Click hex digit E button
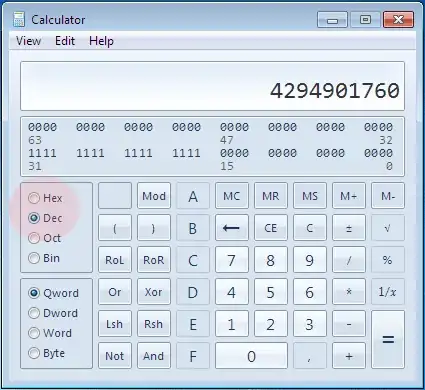425x390 pixels. pyautogui.click(x=193, y=324)
